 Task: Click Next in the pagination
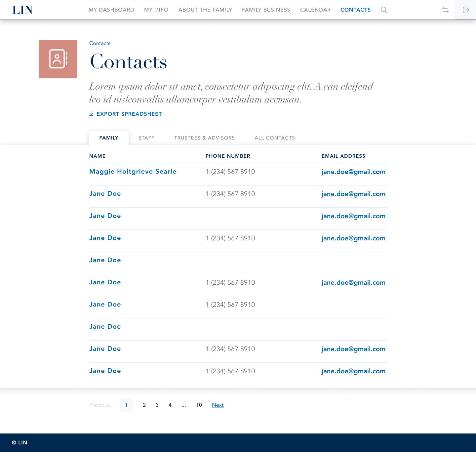[218, 405]
